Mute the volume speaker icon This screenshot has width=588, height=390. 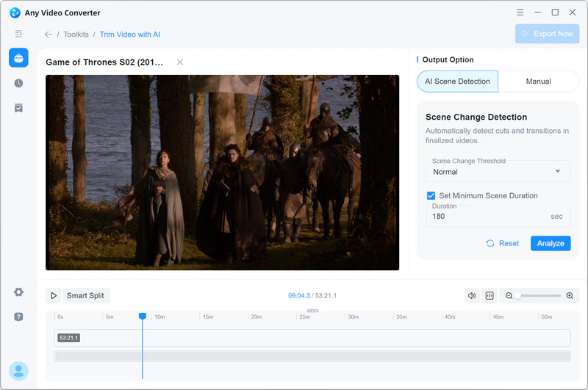[x=472, y=295]
